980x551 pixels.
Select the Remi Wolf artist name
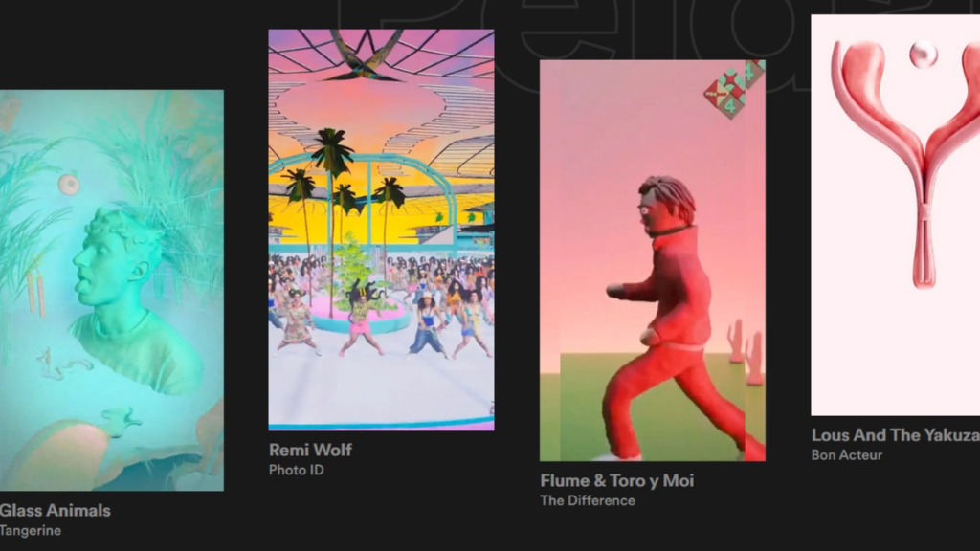point(311,450)
